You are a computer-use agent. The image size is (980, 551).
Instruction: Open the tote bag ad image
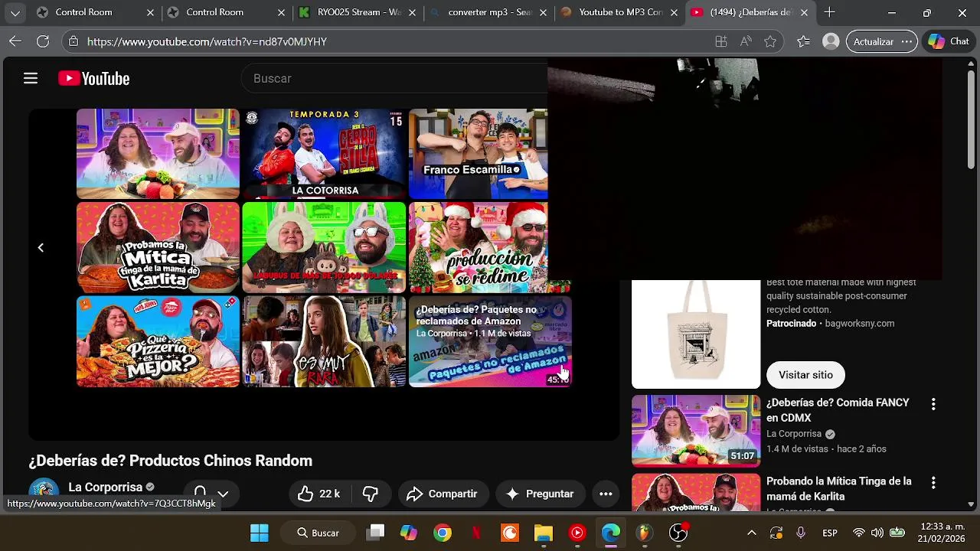coord(696,334)
